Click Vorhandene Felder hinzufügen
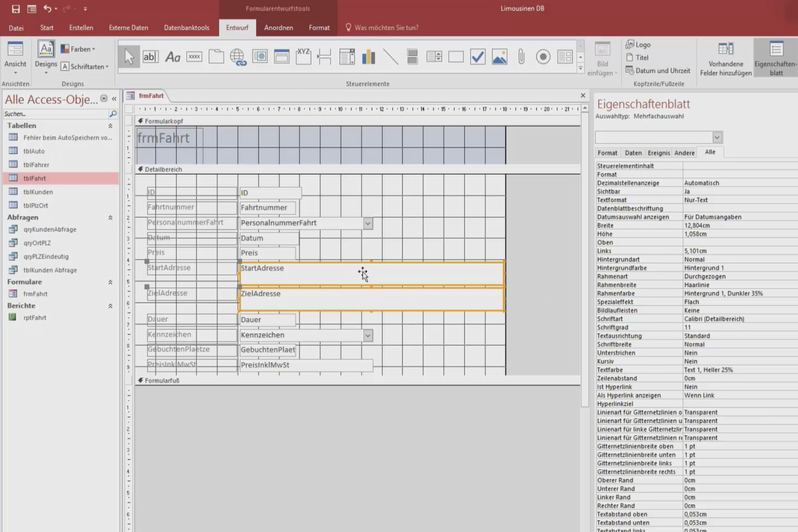 [726, 59]
